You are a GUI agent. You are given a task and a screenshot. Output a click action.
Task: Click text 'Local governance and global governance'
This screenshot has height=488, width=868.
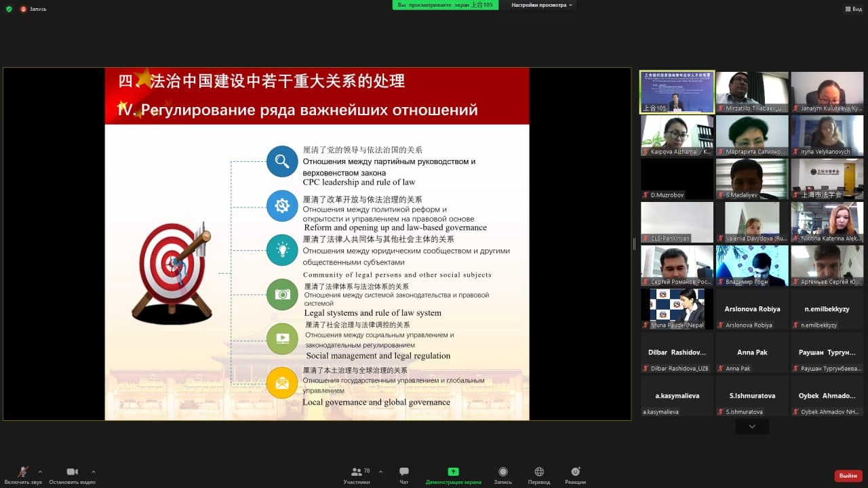click(x=376, y=402)
